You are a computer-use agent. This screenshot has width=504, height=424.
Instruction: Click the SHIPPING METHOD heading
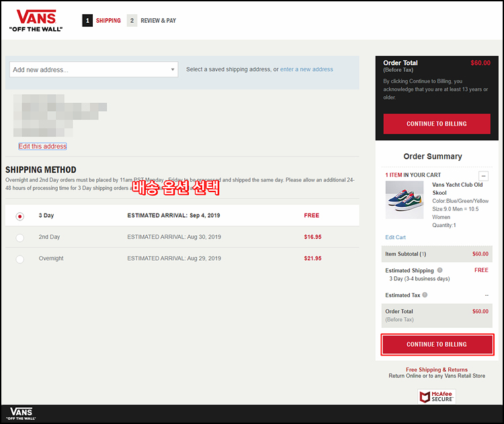pyautogui.click(x=41, y=170)
